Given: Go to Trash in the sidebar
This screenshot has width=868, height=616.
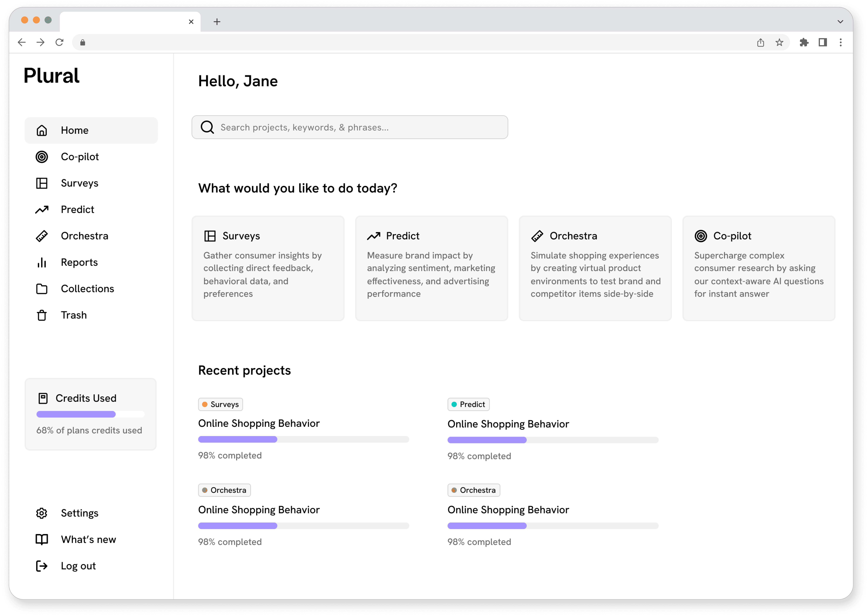Looking at the screenshot, I should [91, 315].
